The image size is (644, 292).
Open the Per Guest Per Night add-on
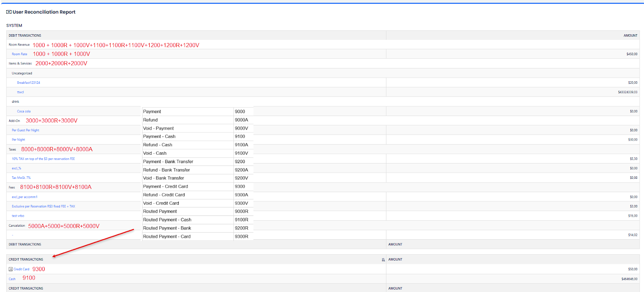[25, 130]
